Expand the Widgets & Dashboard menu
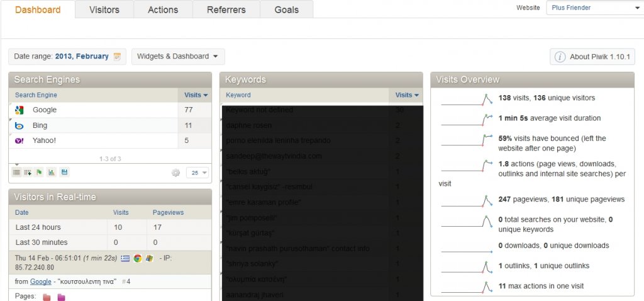Screen dimensions: 644x301 pyautogui.click(x=178, y=56)
